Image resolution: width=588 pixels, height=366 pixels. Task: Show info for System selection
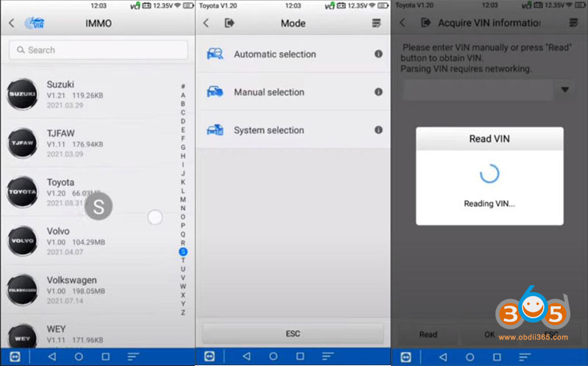tap(379, 130)
